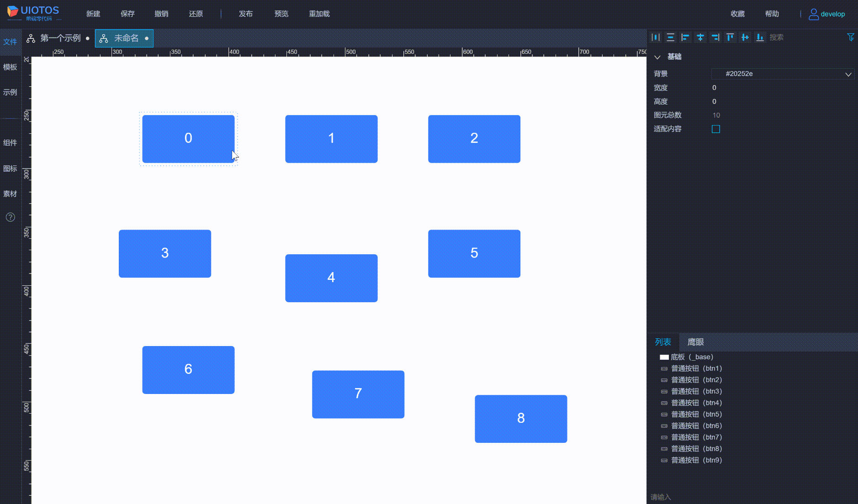858x504 pixels.
Task: Open the 图标 sidebar panel
Action: (10, 168)
